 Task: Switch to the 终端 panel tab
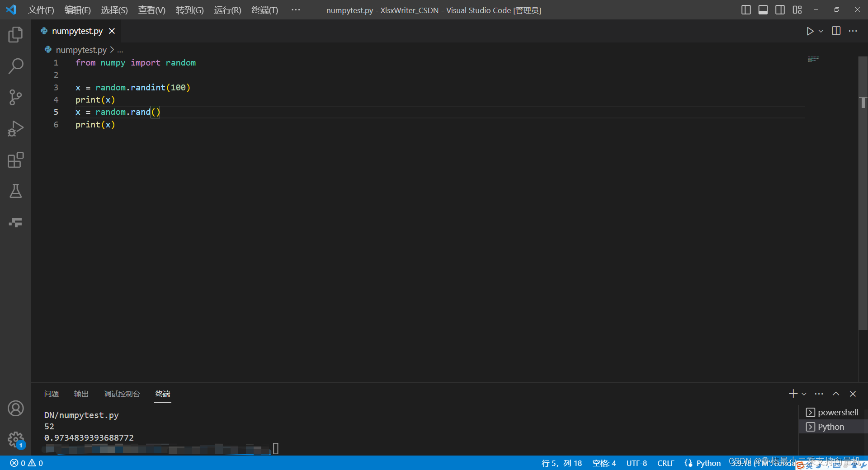(x=163, y=394)
